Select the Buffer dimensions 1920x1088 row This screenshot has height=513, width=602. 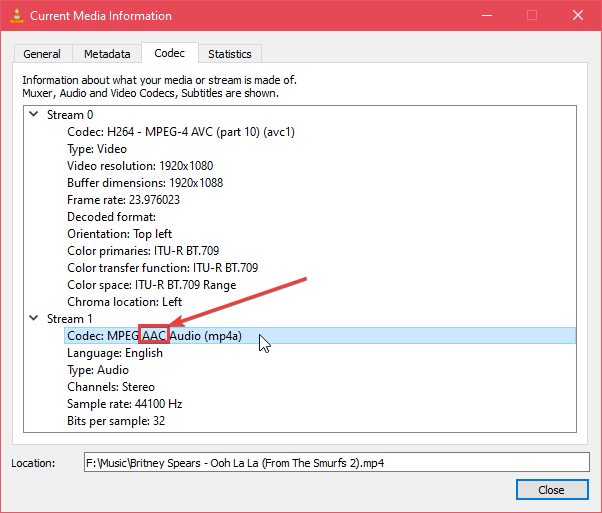(x=146, y=183)
